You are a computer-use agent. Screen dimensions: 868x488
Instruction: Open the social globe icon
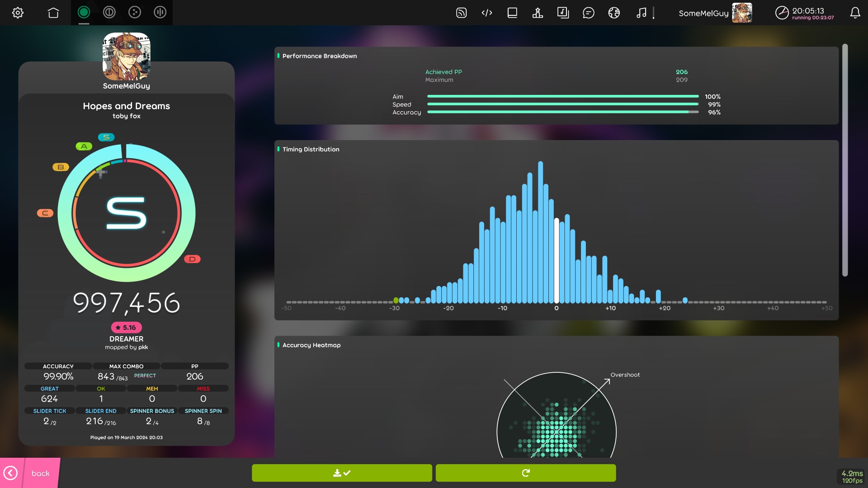pyautogui.click(x=614, y=13)
